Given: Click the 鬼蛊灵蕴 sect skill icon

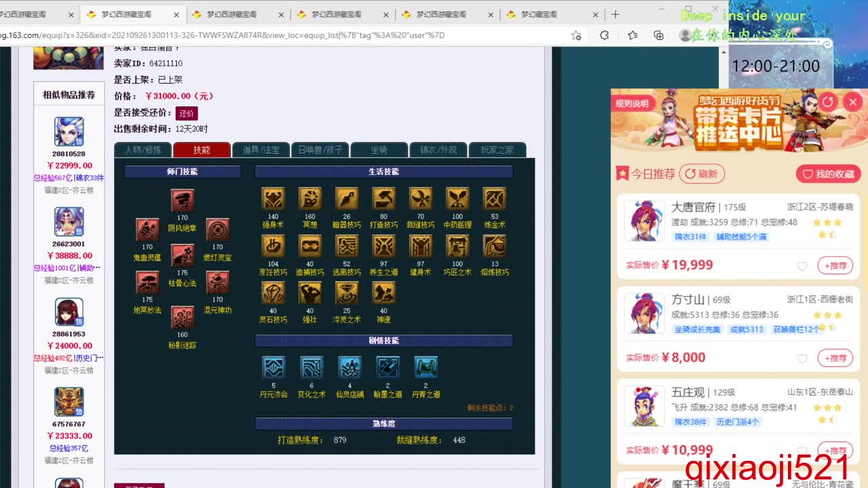Looking at the screenshot, I should click(147, 230).
